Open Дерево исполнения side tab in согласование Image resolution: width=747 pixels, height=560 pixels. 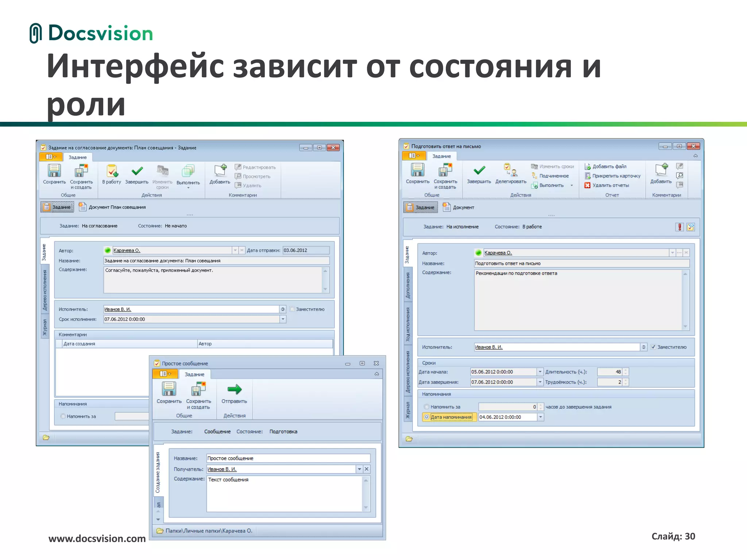tap(45, 290)
